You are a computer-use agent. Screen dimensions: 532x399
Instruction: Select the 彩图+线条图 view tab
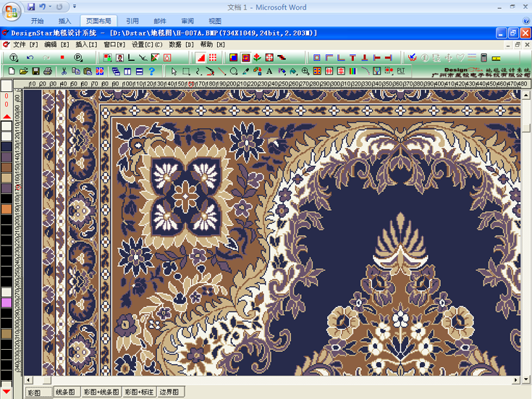click(101, 392)
